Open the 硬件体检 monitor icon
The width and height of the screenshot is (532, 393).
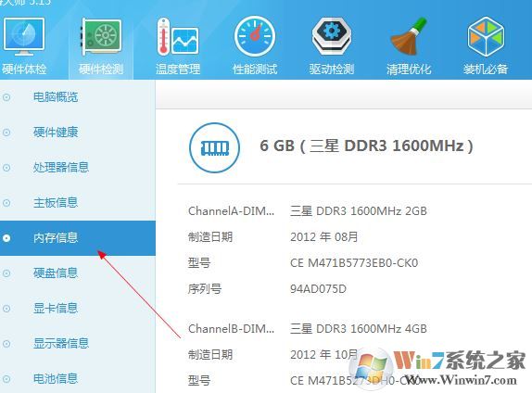(24, 37)
